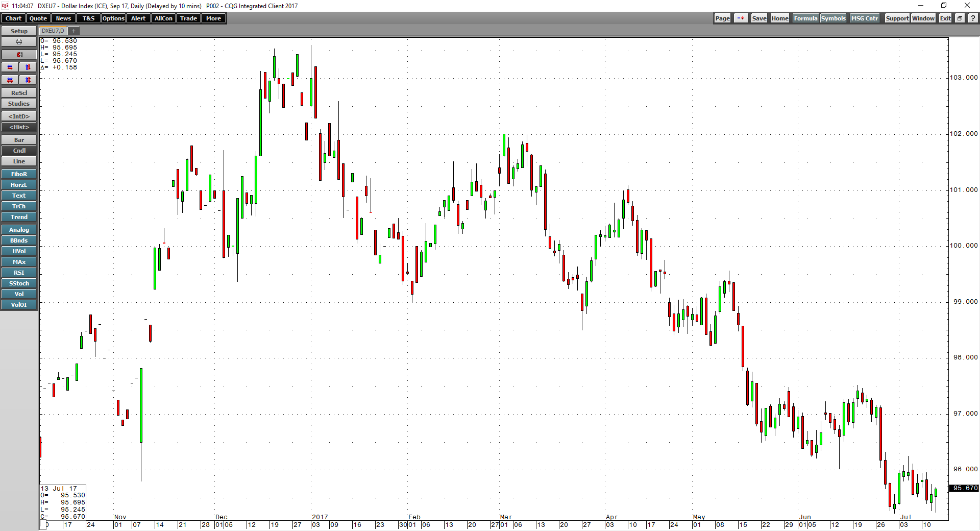Image resolution: width=980 pixels, height=531 pixels.
Task: Expand the More menu
Action: [213, 18]
